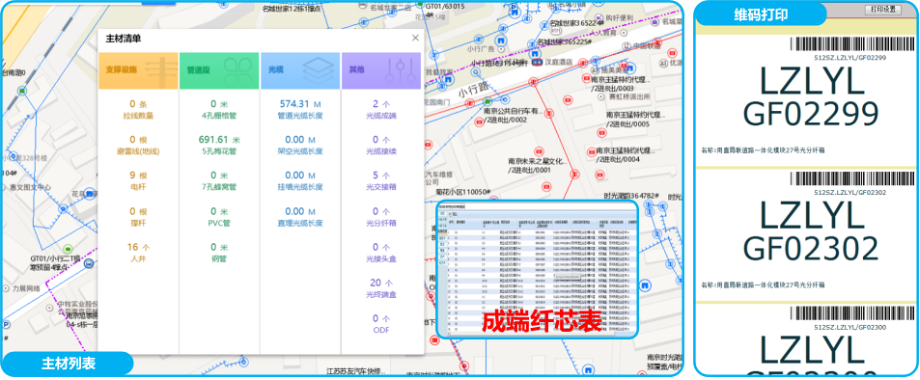
Task: Click the 江苏苏友汽车快修 map label
Action: [357, 371]
